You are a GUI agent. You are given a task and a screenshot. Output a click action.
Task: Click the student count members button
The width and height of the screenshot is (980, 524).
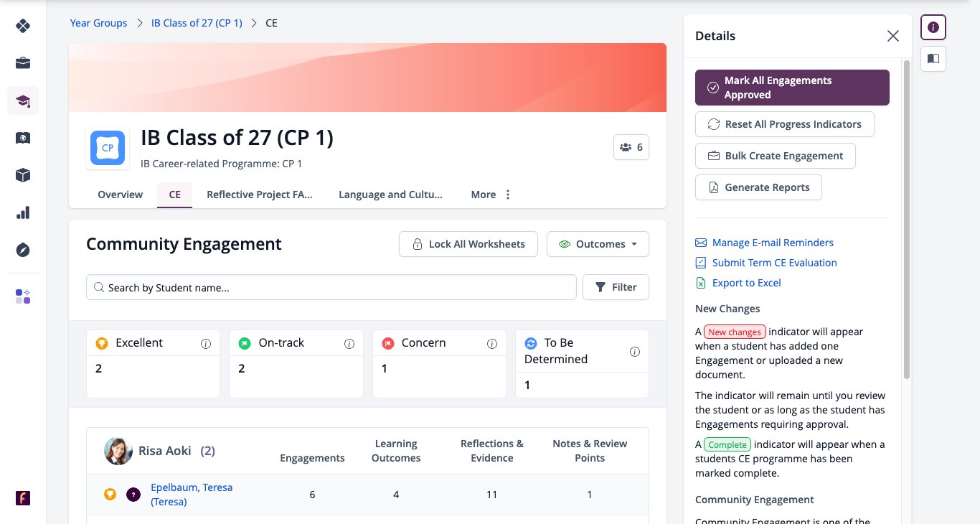click(631, 147)
